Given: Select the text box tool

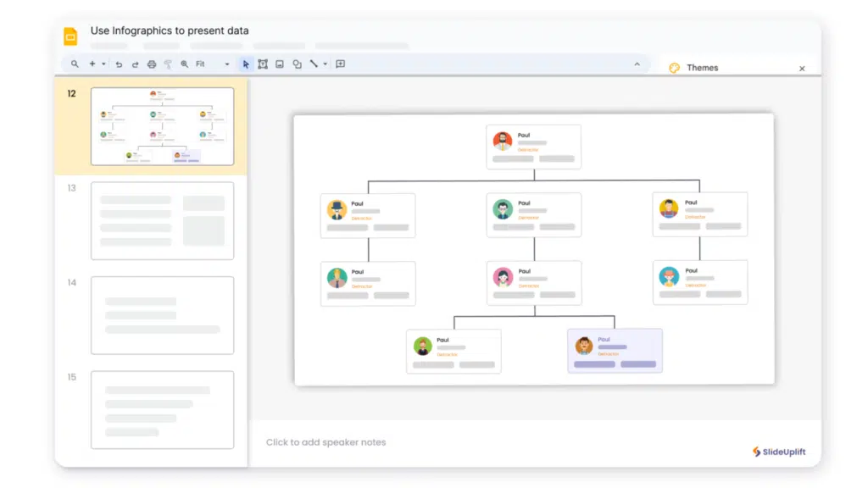Looking at the screenshot, I should tap(263, 64).
